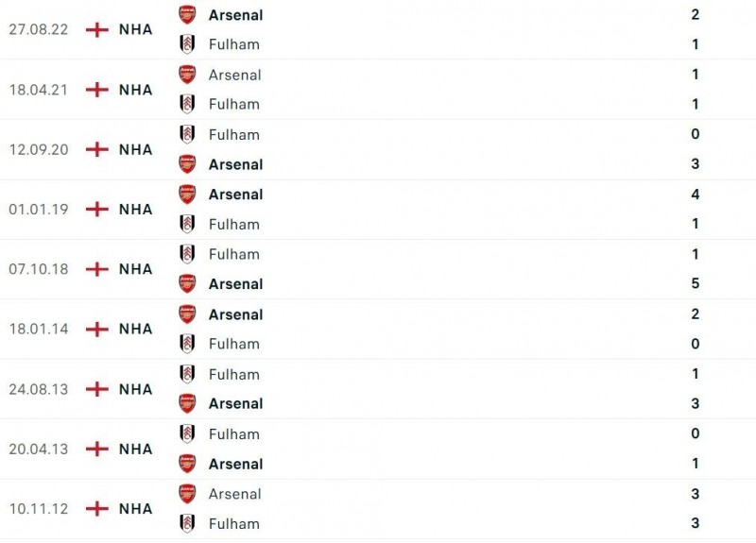Click the 24.08.13 match date

pos(39,389)
